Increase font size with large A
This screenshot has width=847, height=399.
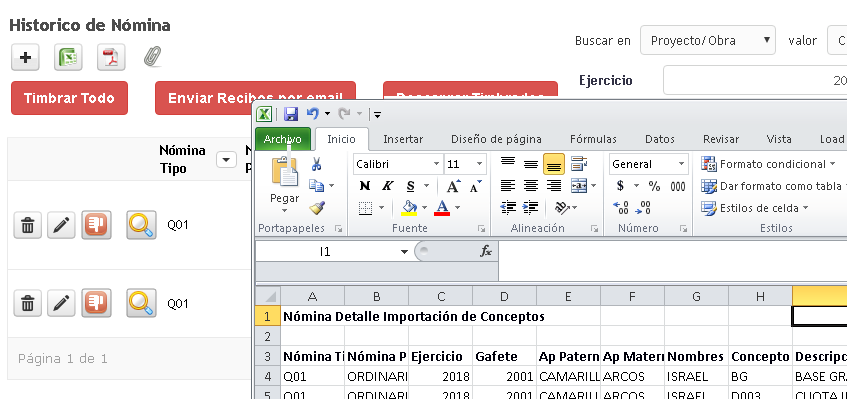click(453, 186)
